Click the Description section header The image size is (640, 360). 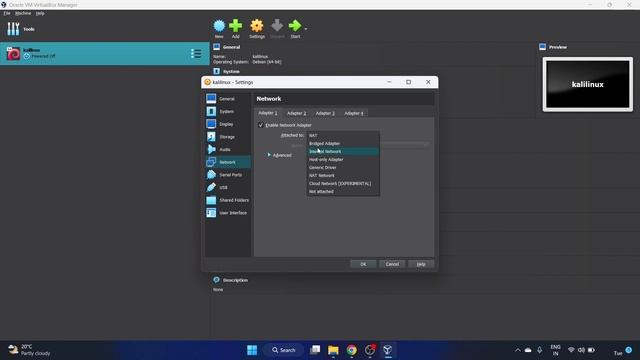tap(235, 280)
